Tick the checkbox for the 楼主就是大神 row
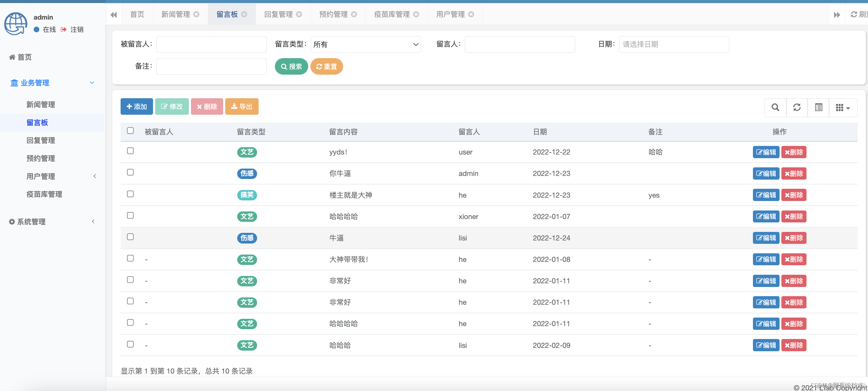The width and height of the screenshot is (868, 391). coord(130,194)
